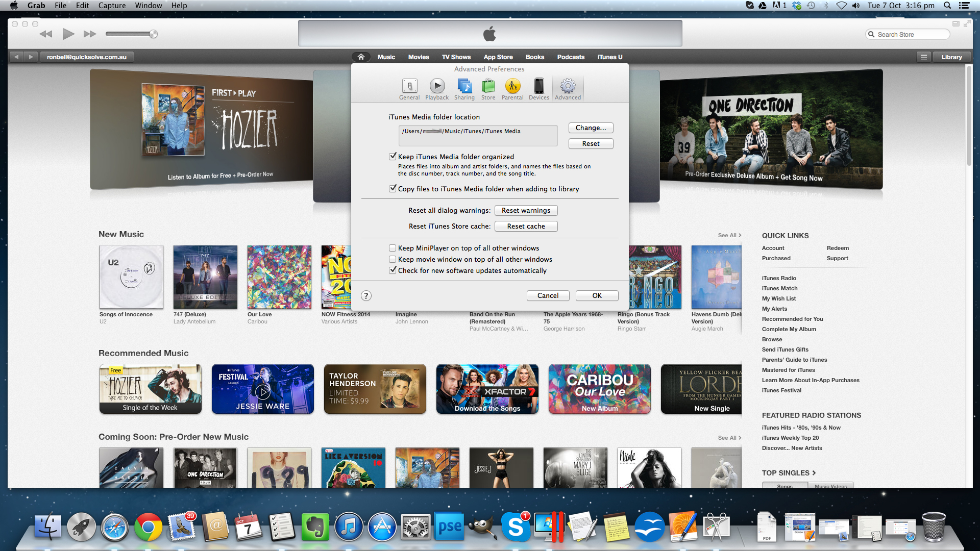The width and height of the screenshot is (980, 551).
Task: Open Sharing preferences pane
Action: 464,89
